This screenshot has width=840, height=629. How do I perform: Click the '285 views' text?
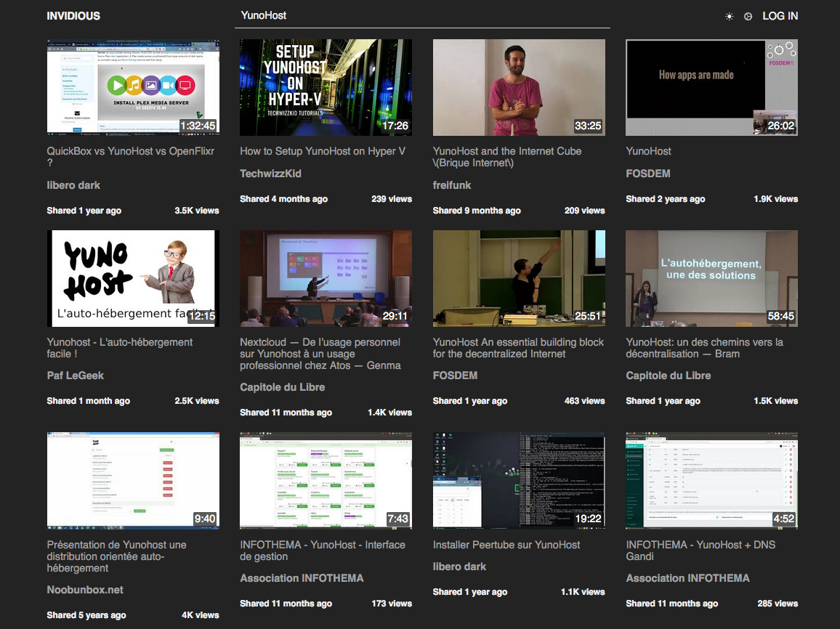click(778, 604)
